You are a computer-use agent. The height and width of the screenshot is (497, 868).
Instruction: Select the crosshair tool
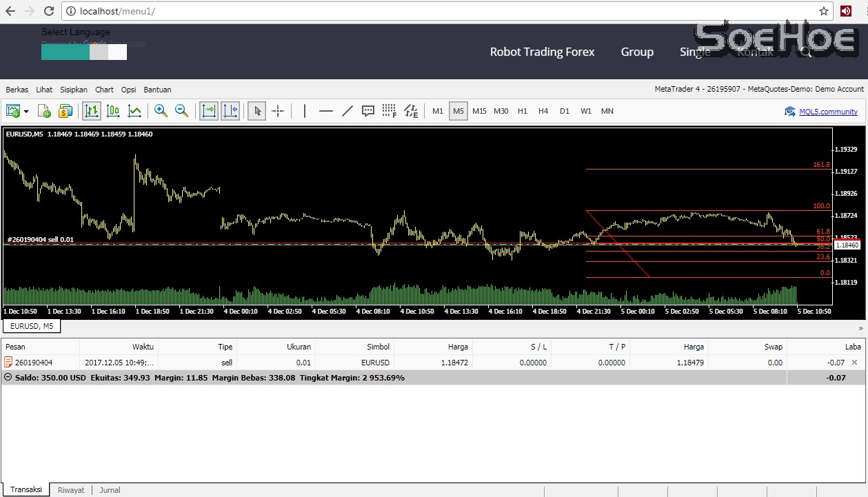(278, 111)
